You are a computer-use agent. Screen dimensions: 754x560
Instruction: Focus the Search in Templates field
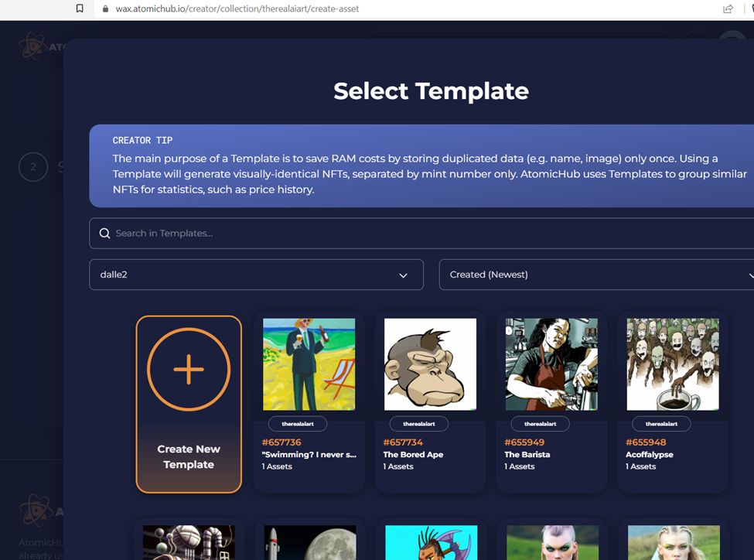421,234
